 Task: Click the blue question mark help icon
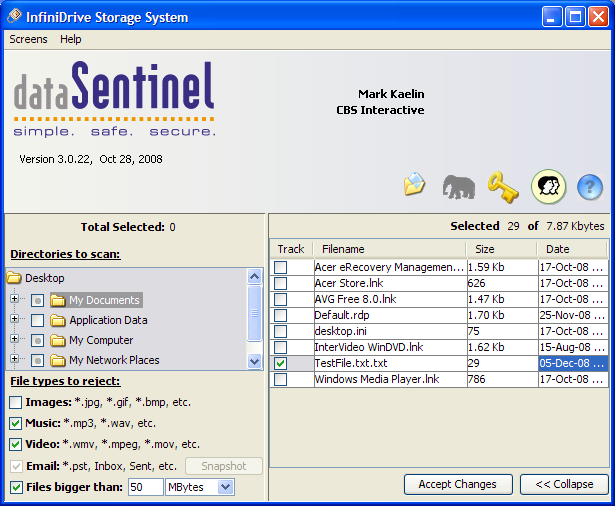coord(590,187)
